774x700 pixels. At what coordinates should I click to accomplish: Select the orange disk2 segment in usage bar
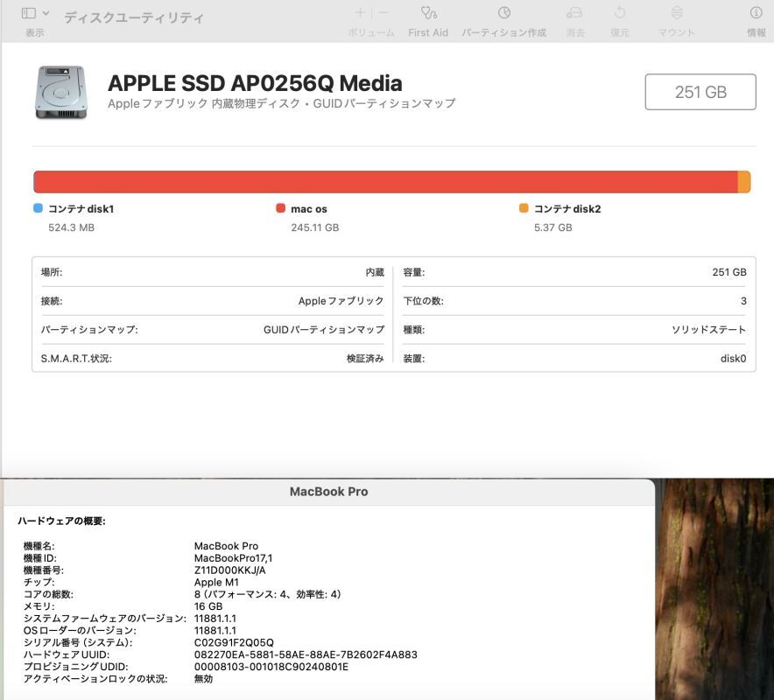point(744,182)
